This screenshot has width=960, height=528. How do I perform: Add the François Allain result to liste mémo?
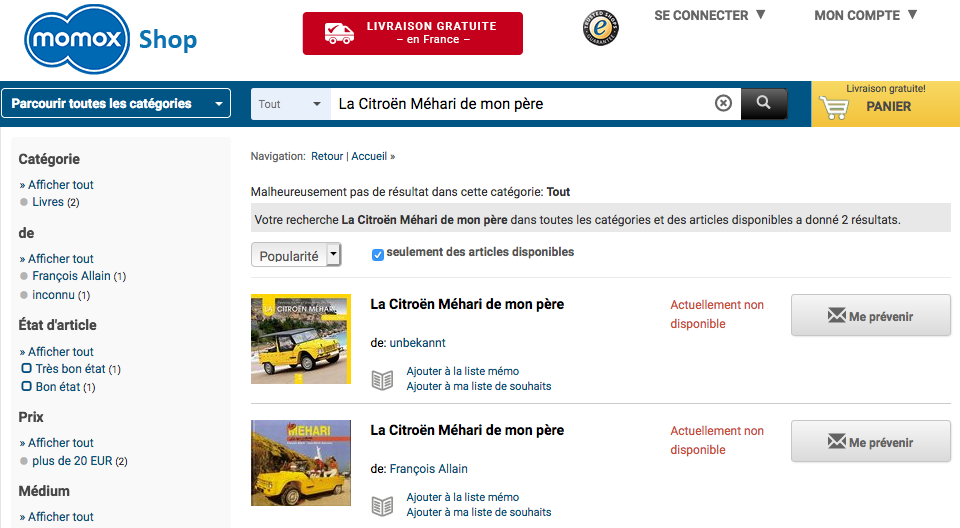click(463, 497)
